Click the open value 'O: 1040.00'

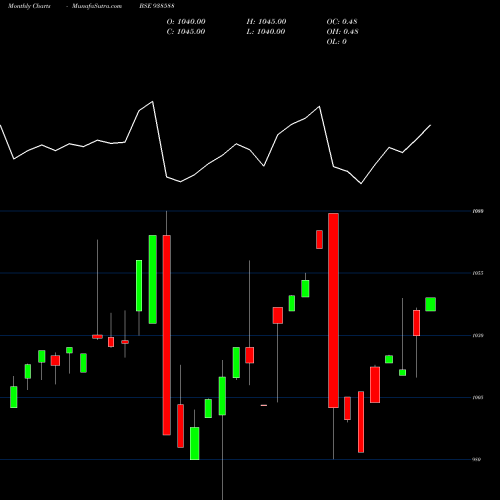point(186,22)
